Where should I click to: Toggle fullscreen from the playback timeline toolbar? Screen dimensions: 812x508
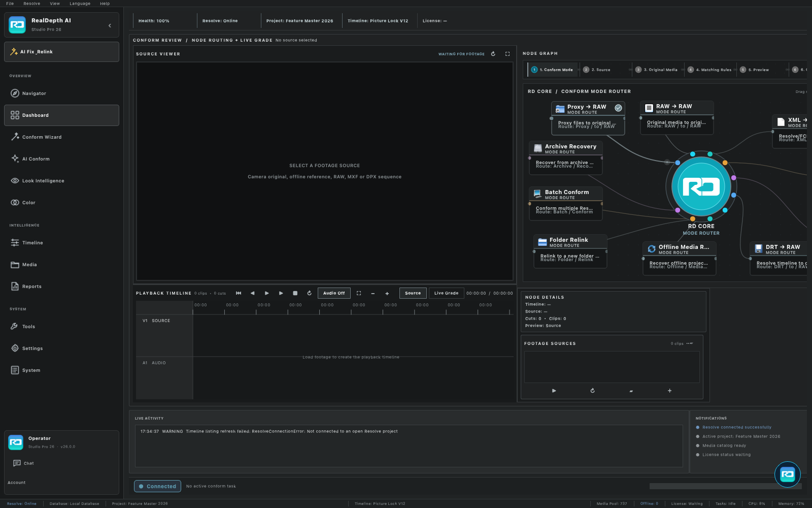pos(359,293)
